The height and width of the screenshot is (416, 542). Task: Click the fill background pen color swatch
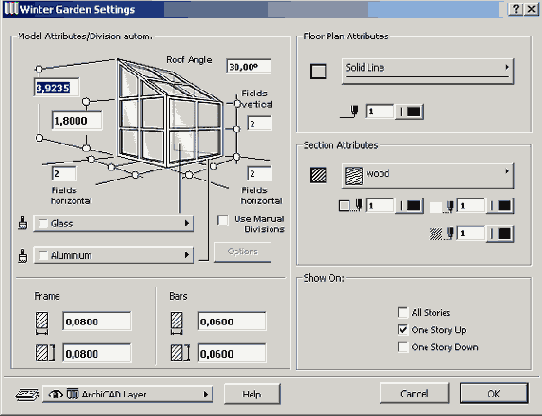pos(501,206)
